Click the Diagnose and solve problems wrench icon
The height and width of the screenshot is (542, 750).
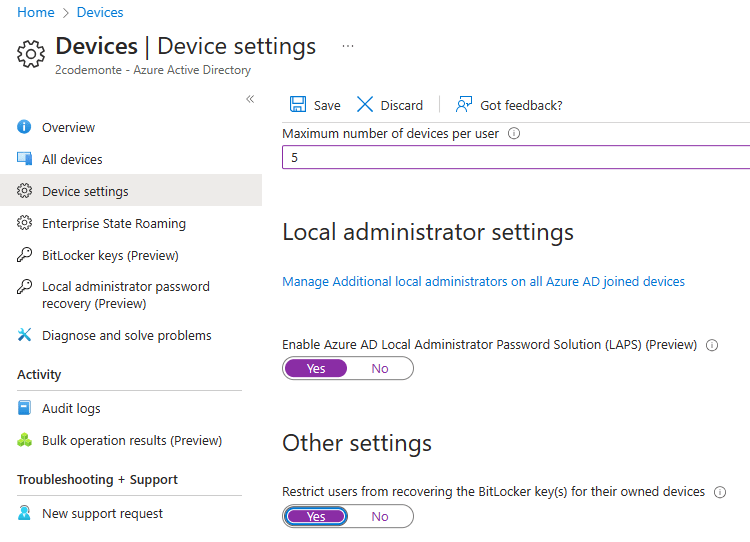pos(25,335)
